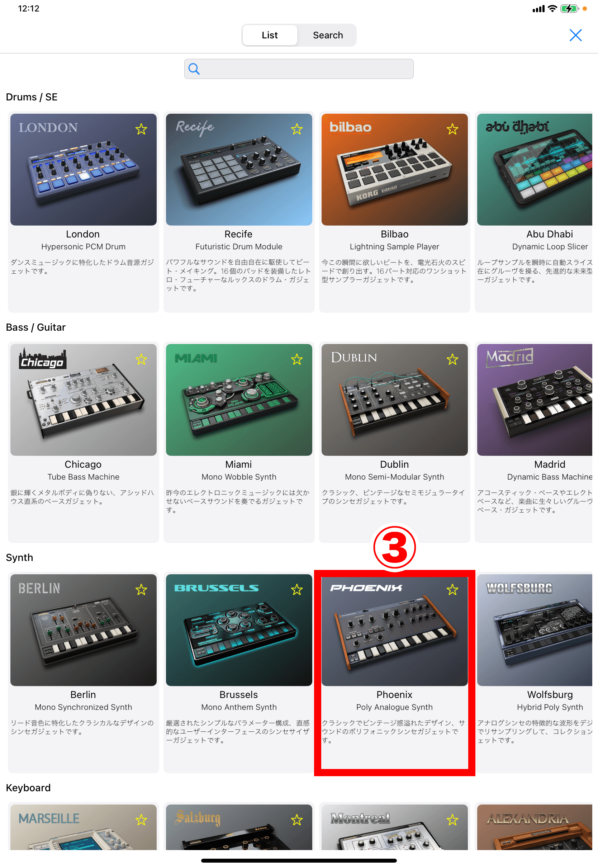Pick the Marseille keyboard gadget
Image resolution: width=598 pixels, height=868 pixels.
point(83,827)
